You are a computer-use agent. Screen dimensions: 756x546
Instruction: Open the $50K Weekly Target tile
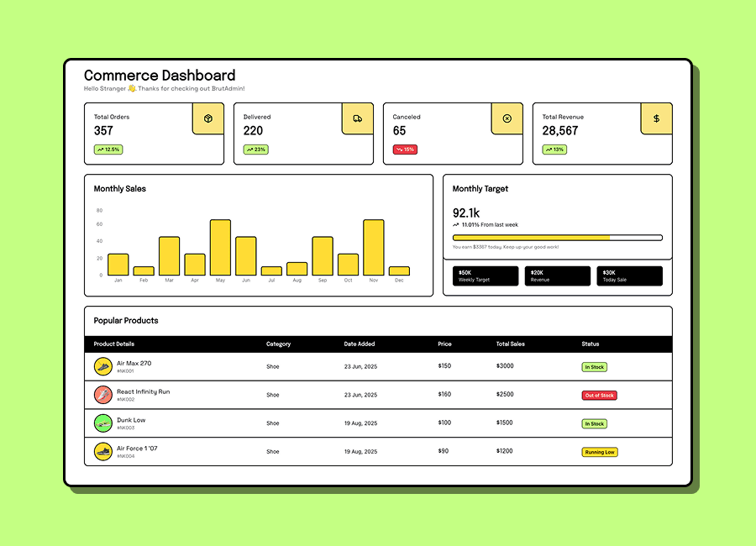(486, 276)
